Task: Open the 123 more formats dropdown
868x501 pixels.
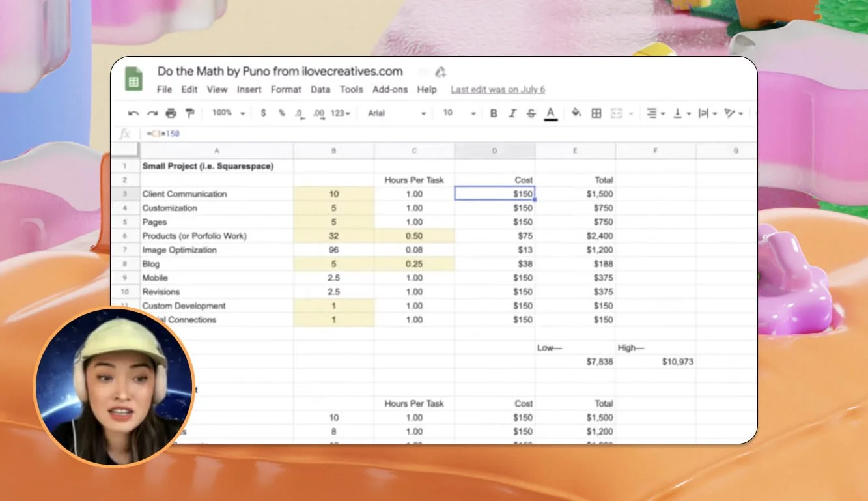Action: point(340,113)
